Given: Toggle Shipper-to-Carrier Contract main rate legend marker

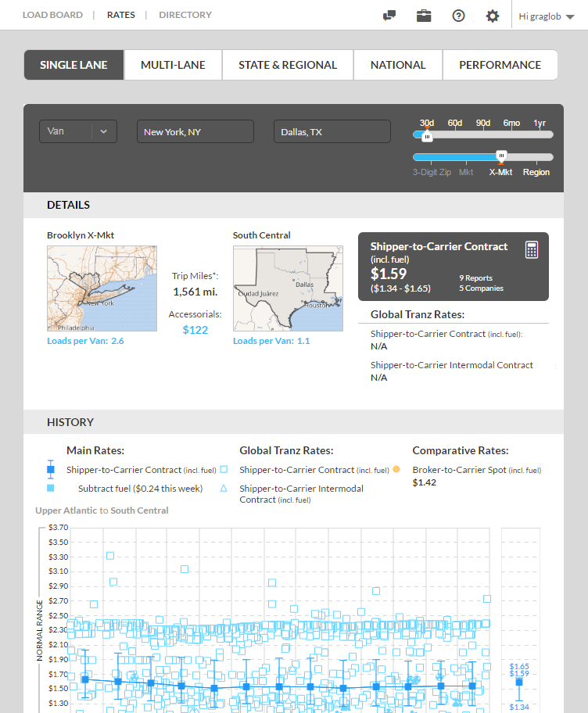Looking at the screenshot, I should tap(51, 469).
